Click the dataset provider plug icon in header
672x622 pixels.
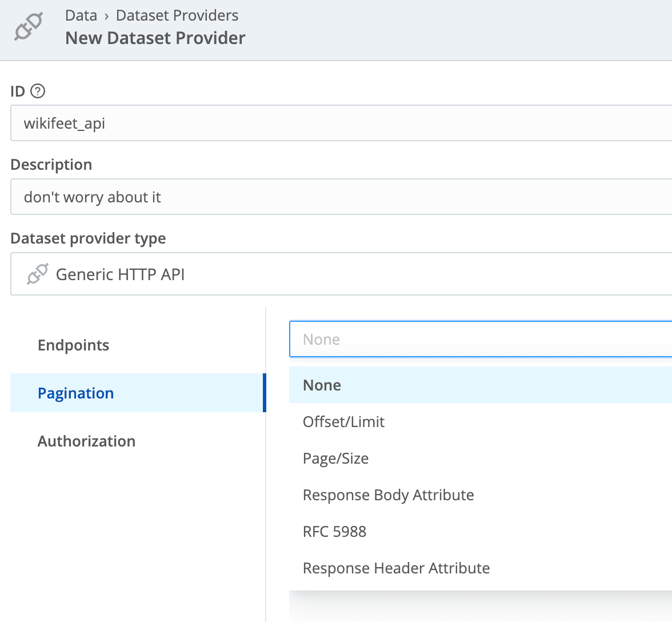(x=29, y=26)
